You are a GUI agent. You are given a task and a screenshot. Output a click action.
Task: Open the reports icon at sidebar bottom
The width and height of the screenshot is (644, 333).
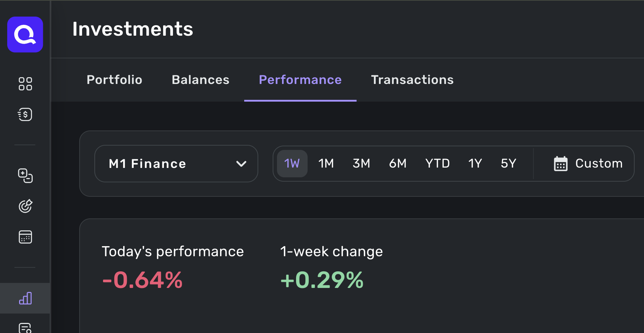coord(25,328)
